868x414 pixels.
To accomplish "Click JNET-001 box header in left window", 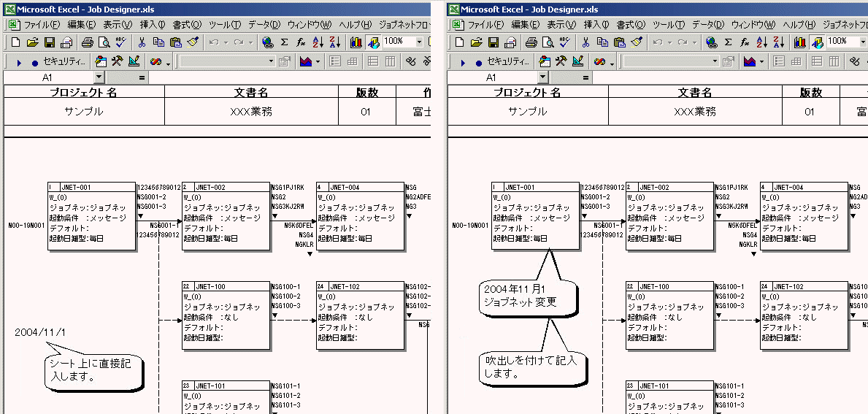I will click(x=92, y=188).
